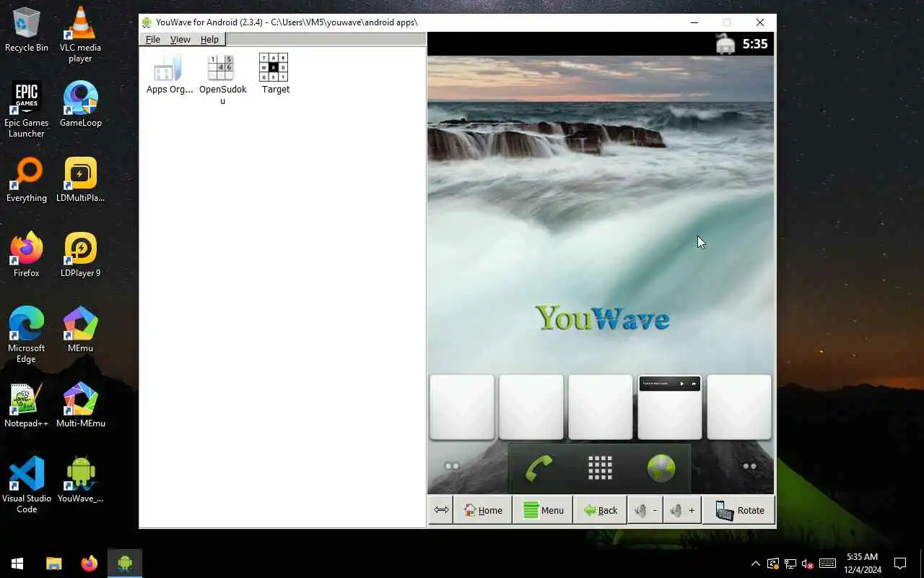Image resolution: width=924 pixels, height=578 pixels.
Task: Open the VLC media player shortcut
Action: (x=80, y=35)
